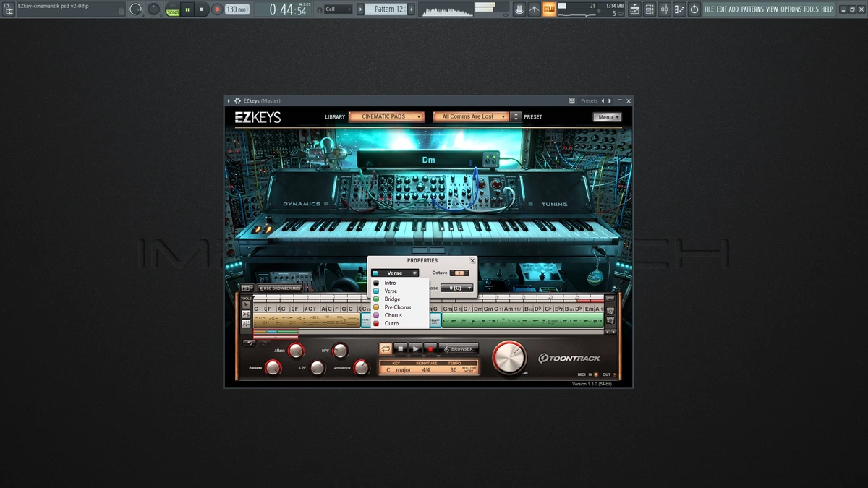Open the EZkeys Menu dropdown
The image size is (868, 488).
click(x=607, y=117)
